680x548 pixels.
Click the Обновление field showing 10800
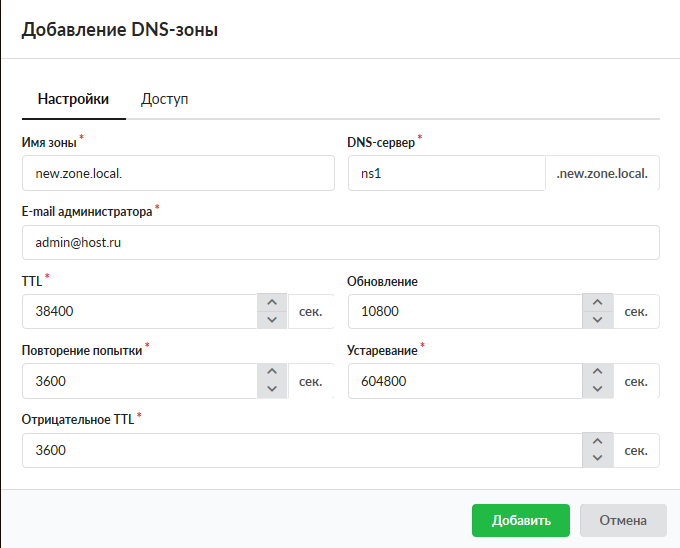click(464, 312)
